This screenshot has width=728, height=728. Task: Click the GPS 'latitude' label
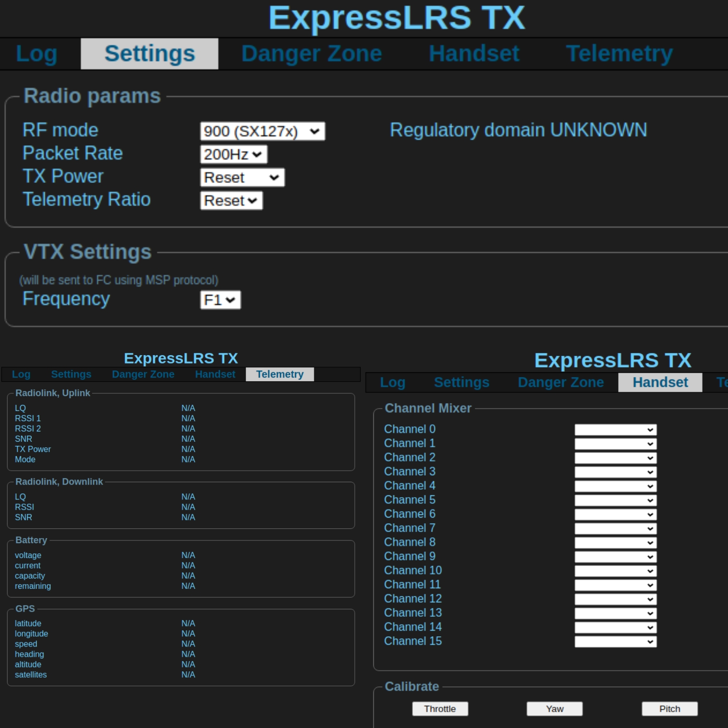coord(28,623)
